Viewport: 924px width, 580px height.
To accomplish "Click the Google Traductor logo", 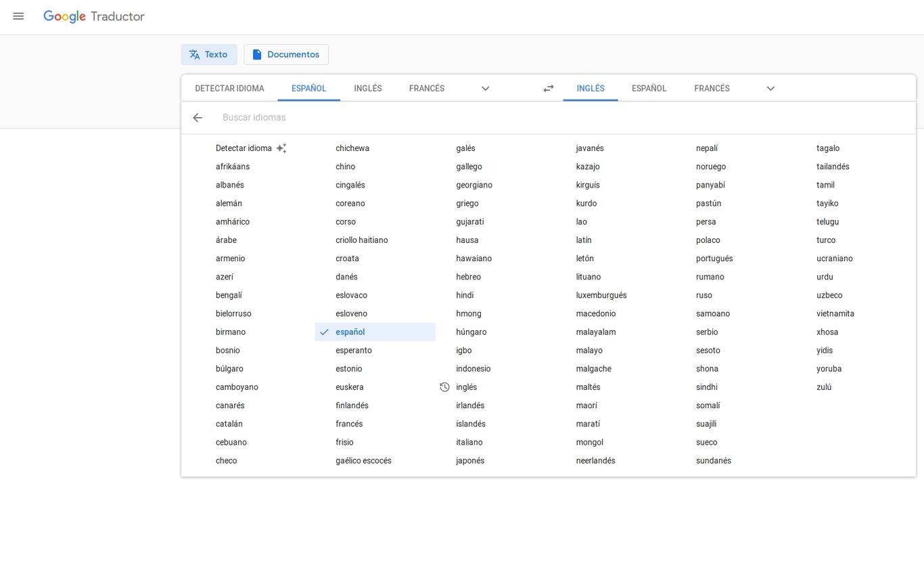I will click(x=93, y=16).
